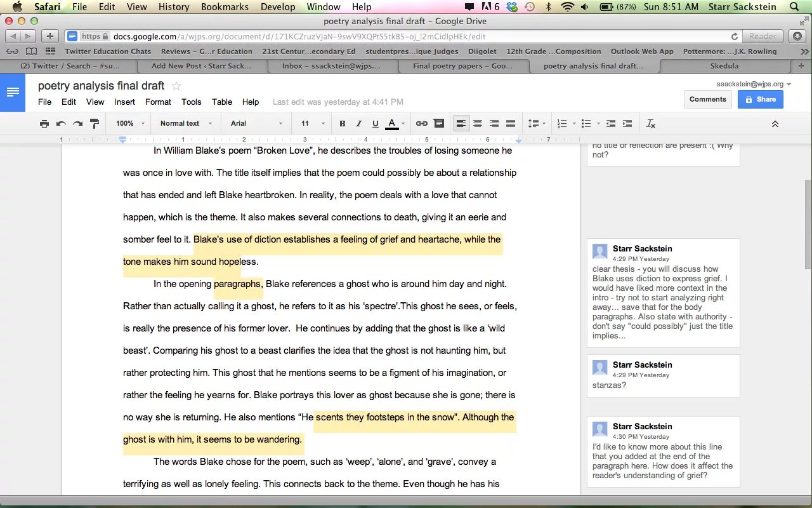
Task: Click Last edit was yesterday link
Action: [337, 102]
